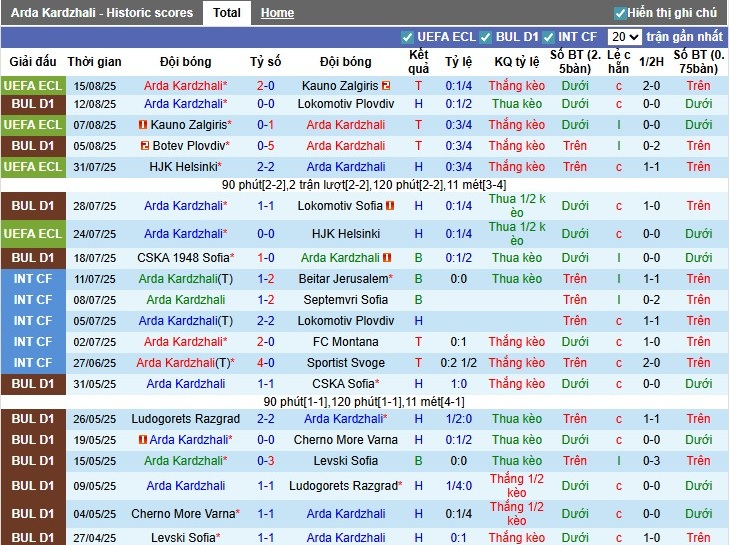The image size is (729, 545).
Task: Switch to the Total tab
Action: (226, 13)
